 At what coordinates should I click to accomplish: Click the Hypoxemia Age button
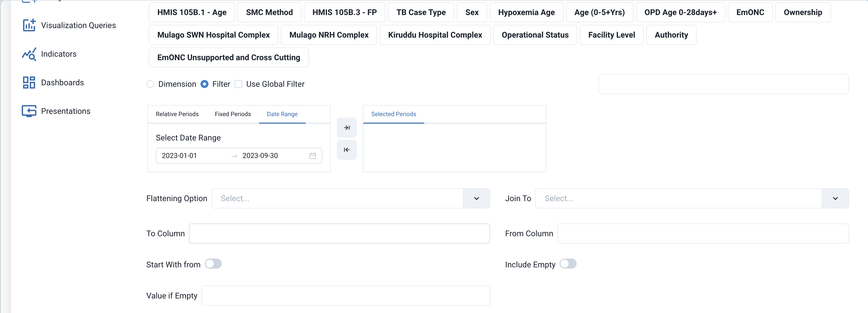tap(526, 12)
